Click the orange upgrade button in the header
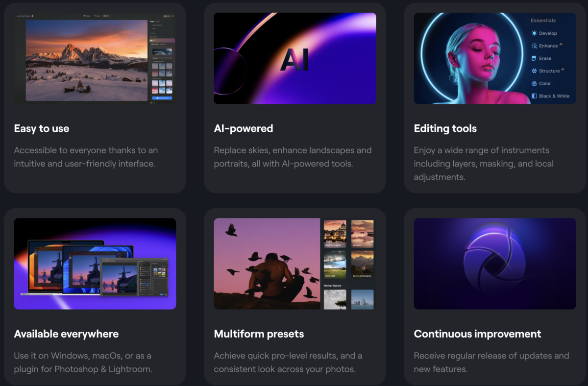This screenshot has height=386, width=588. coord(167,16)
